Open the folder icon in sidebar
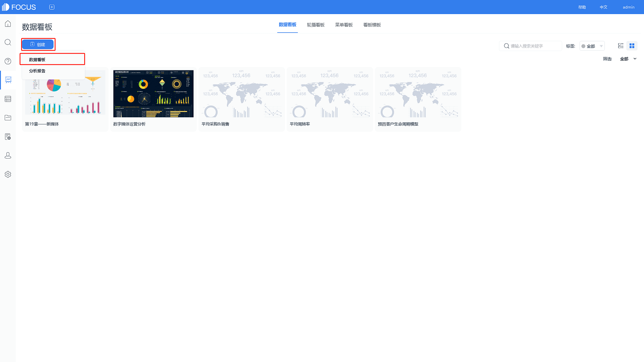Viewport: 644px width, 362px height. coord(8,118)
